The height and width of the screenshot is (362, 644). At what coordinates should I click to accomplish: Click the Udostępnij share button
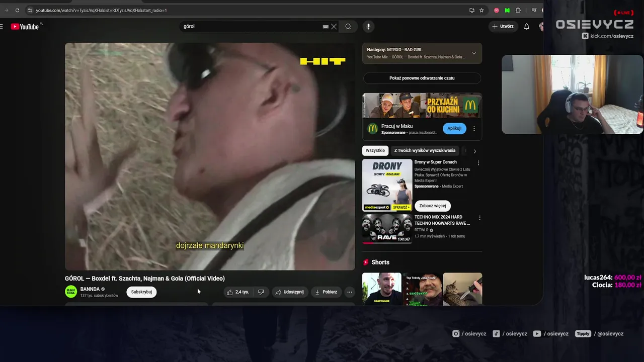(290, 292)
